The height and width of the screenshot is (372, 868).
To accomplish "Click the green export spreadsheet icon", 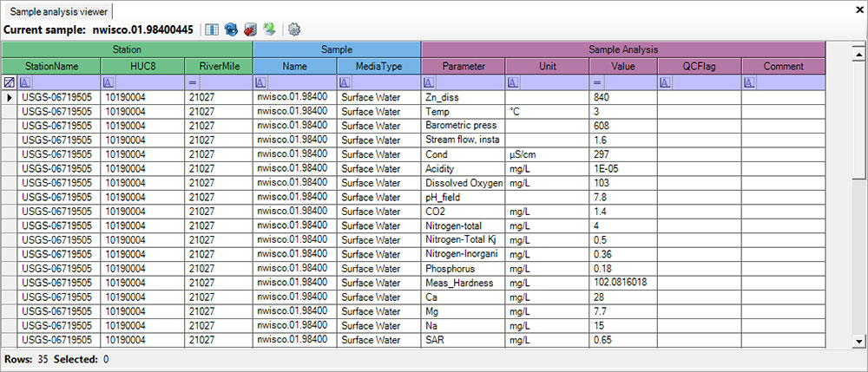I will [x=270, y=29].
